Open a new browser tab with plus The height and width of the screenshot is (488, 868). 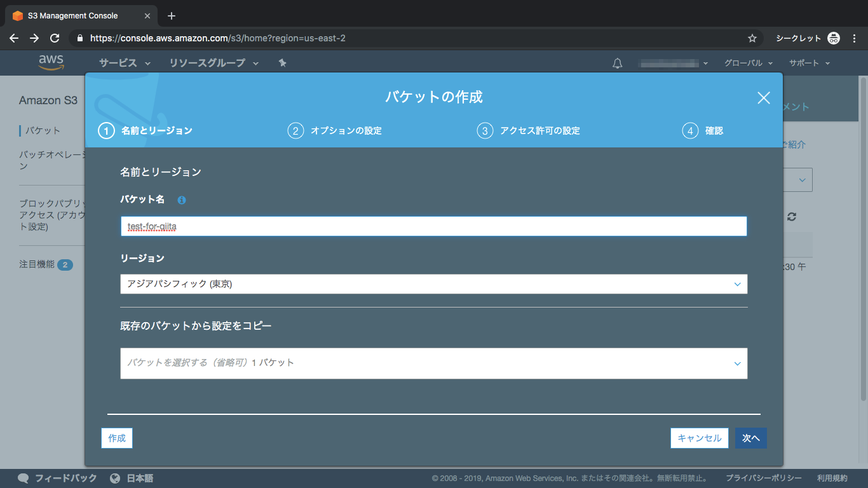[x=172, y=16]
